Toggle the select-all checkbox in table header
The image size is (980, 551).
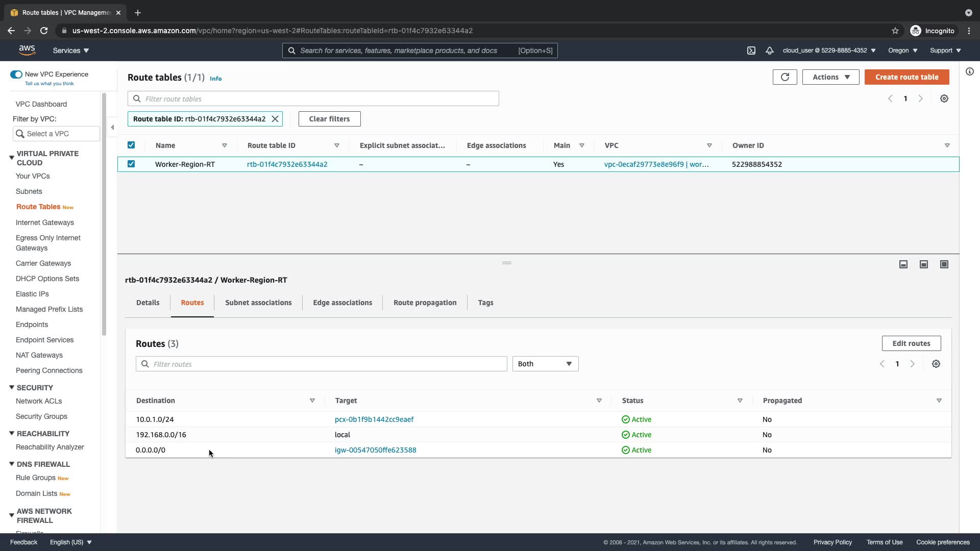(x=131, y=145)
